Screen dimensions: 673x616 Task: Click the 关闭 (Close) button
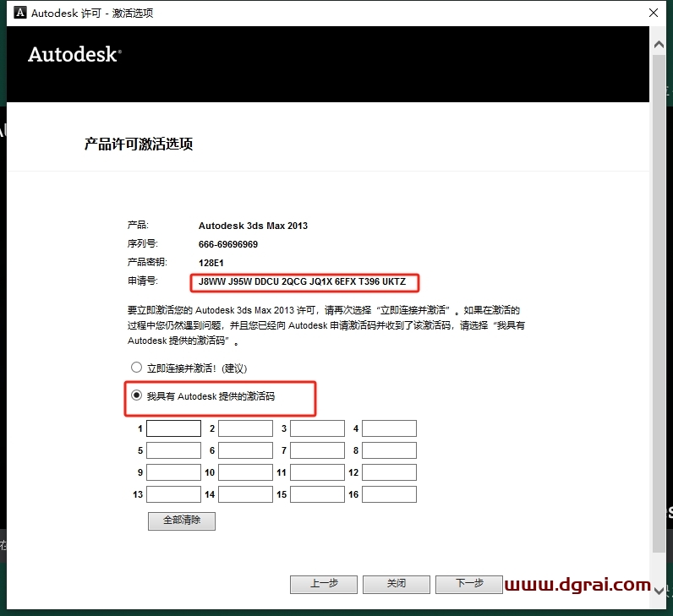(397, 584)
